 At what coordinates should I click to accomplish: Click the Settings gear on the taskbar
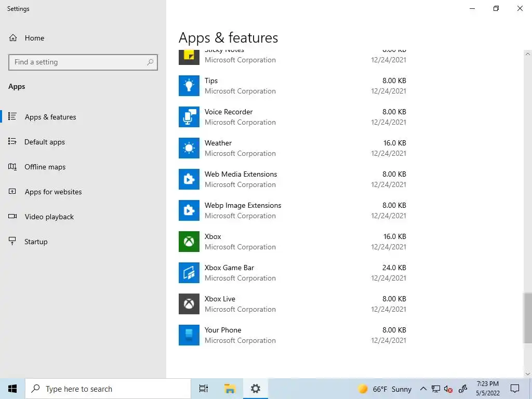(256, 389)
